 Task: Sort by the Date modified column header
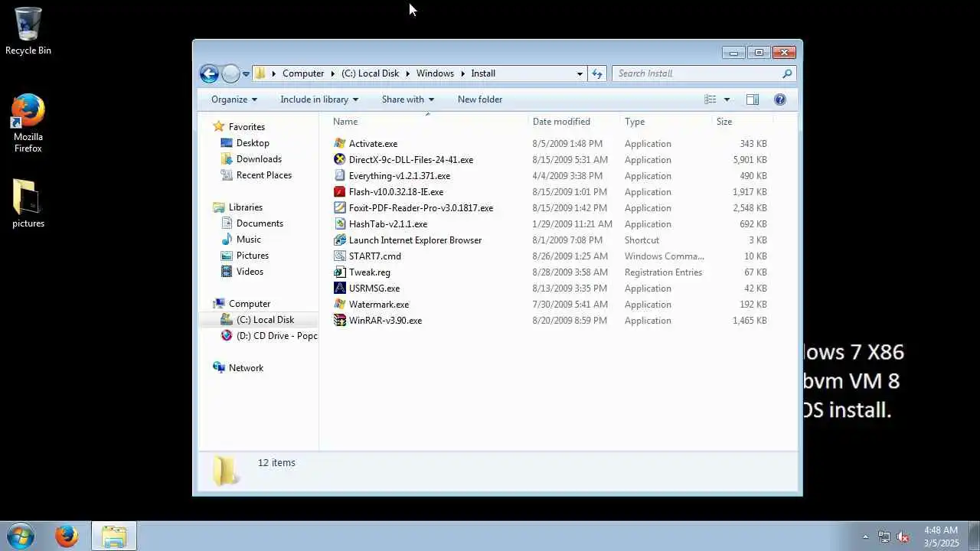pyautogui.click(x=573, y=122)
